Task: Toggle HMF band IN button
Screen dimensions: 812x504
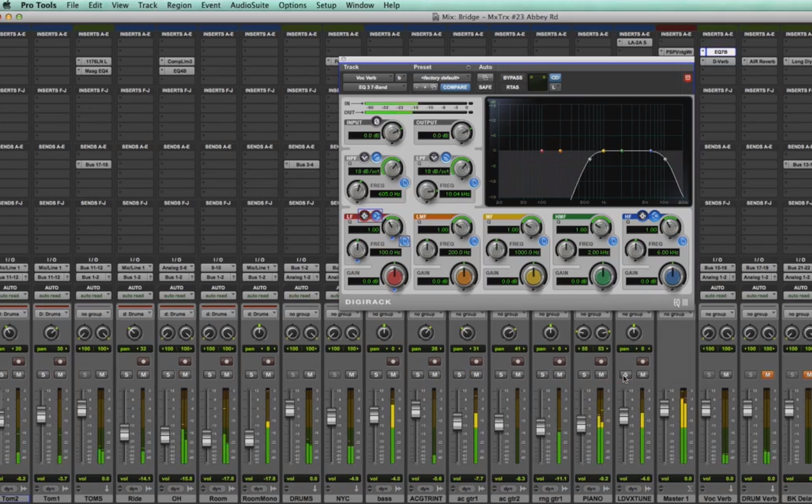Action: pyautogui.click(x=613, y=241)
